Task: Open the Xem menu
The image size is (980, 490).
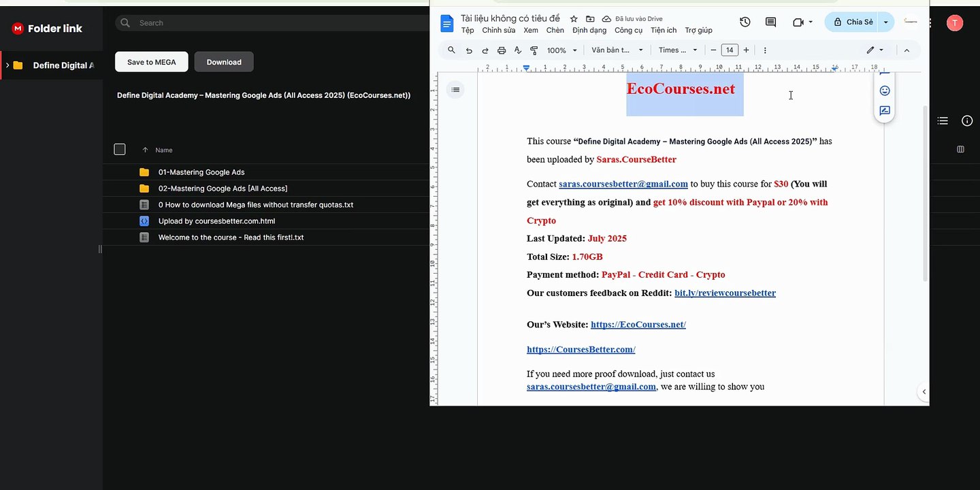Action: [531, 30]
